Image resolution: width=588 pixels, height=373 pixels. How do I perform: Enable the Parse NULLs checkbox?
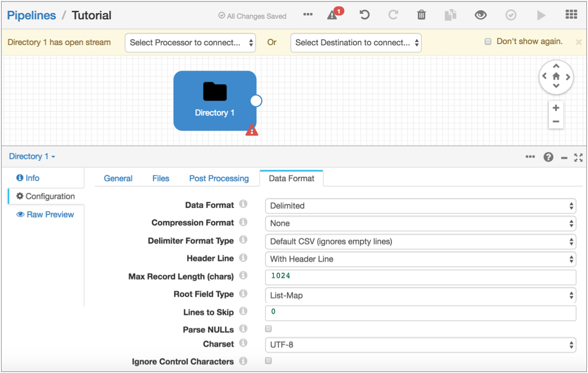268,329
